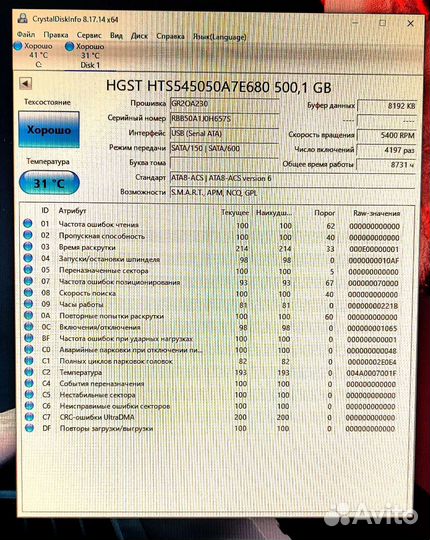
Task: Click the Атрибут column header
Action: coord(72,210)
